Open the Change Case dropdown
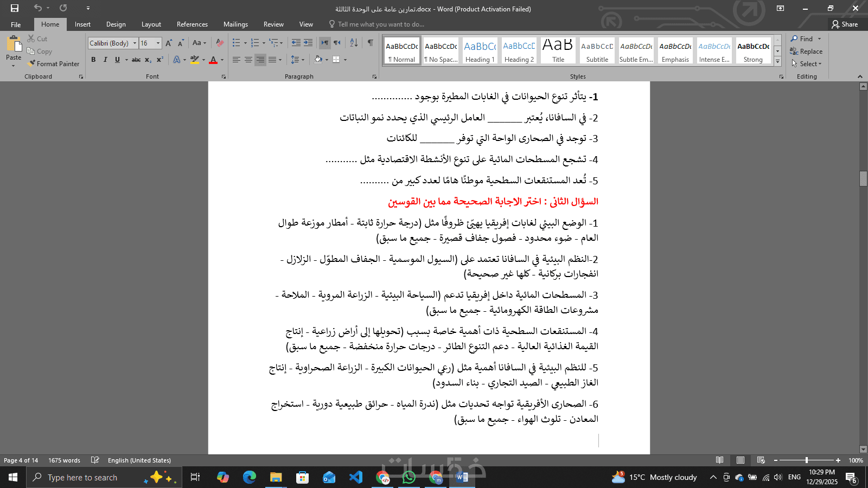The image size is (868, 488). point(199,43)
